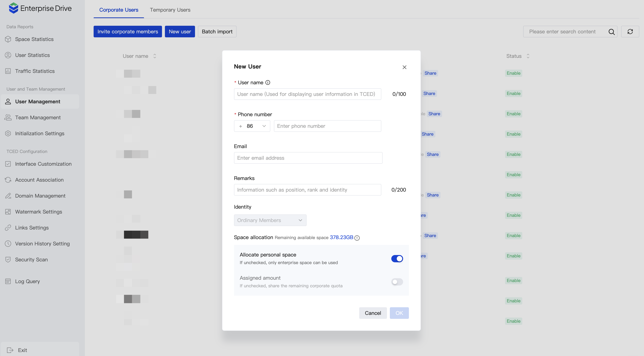Click the search magnifier icon
This screenshot has height=356, width=644.
pyautogui.click(x=611, y=32)
